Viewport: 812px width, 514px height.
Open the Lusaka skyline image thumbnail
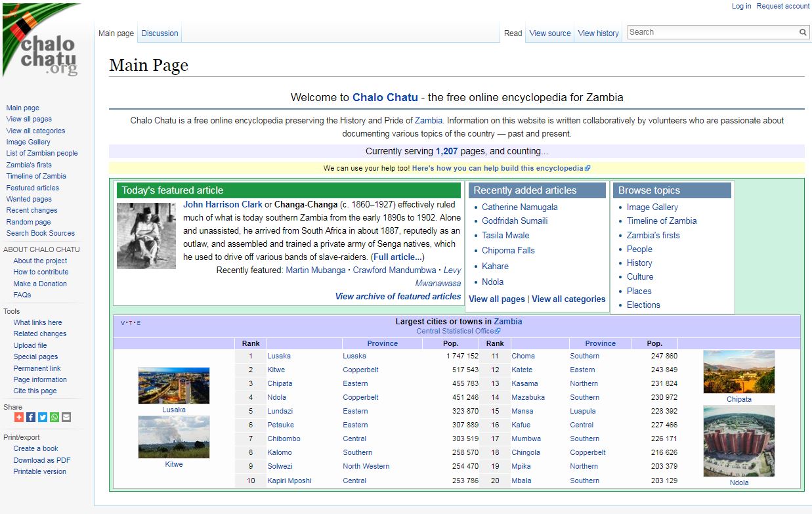(x=174, y=385)
